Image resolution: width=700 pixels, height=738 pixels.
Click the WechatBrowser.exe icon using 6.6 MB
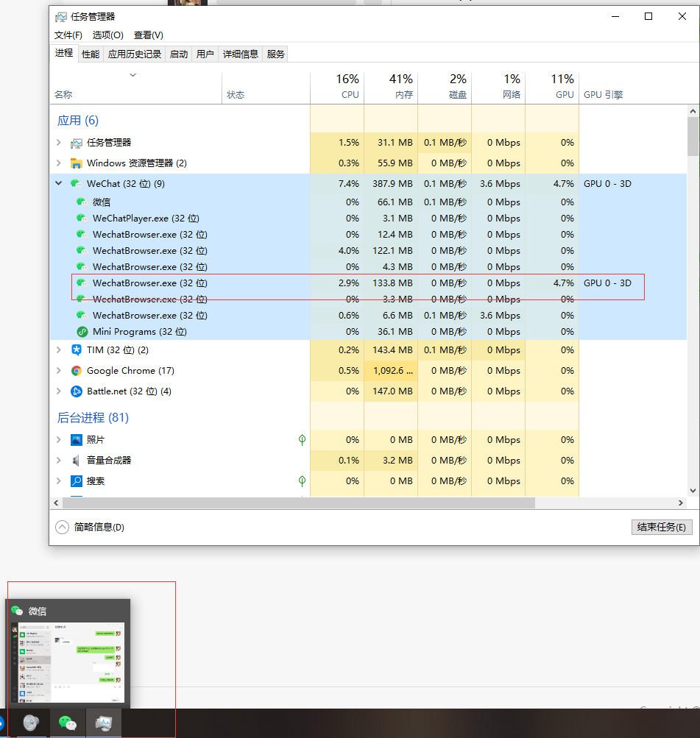[x=82, y=315]
